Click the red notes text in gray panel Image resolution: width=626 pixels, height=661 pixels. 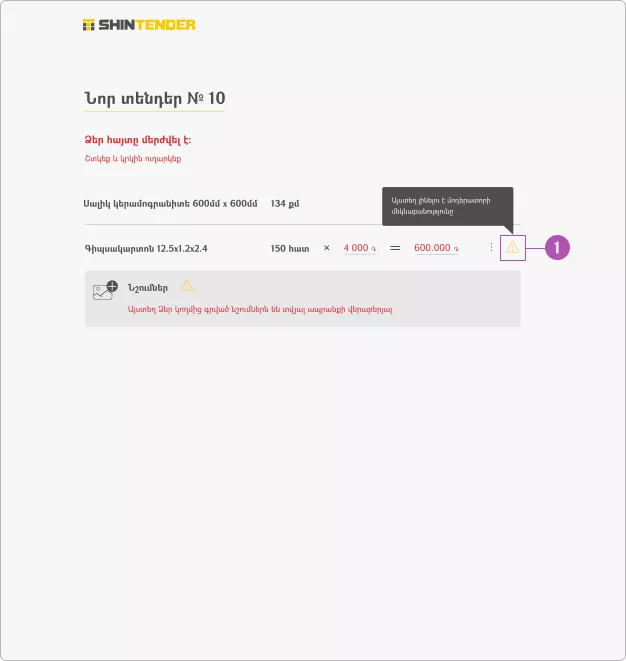click(x=260, y=309)
